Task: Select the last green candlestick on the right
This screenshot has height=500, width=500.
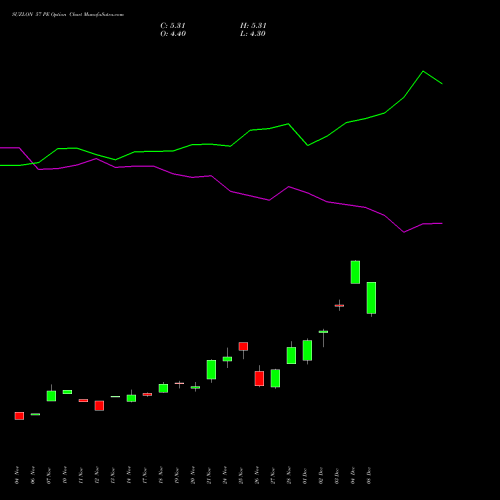Action: 371,298
